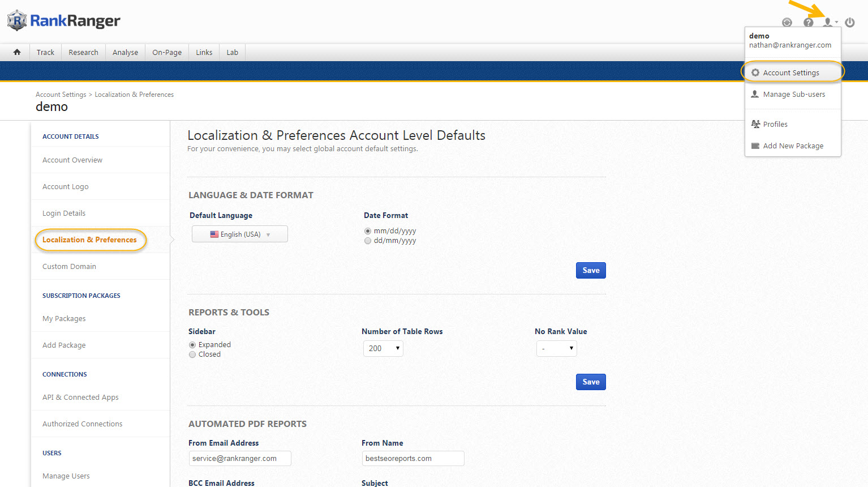Click the user profile icon in header
This screenshot has width=868, height=487.
click(x=828, y=23)
